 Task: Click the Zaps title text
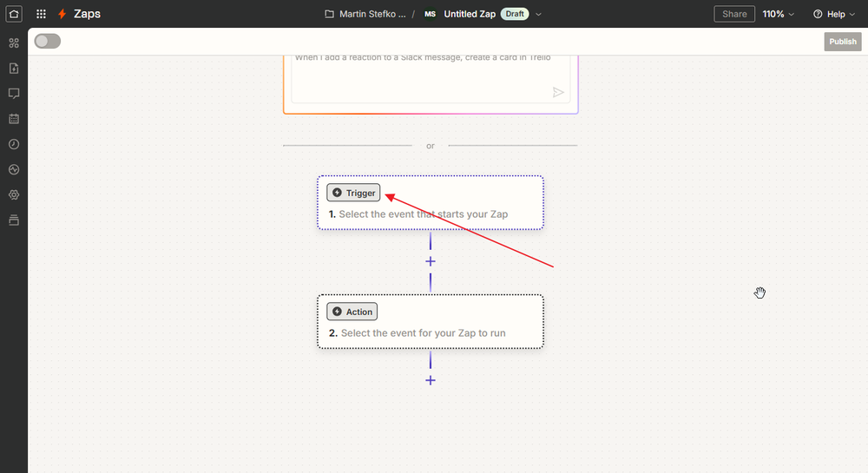pyautogui.click(x=87, y=14)
